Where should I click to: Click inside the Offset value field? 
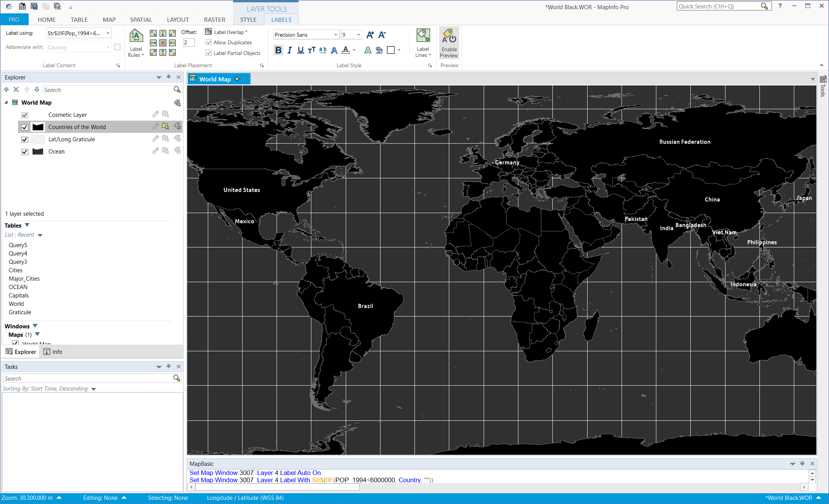[188, 42]
